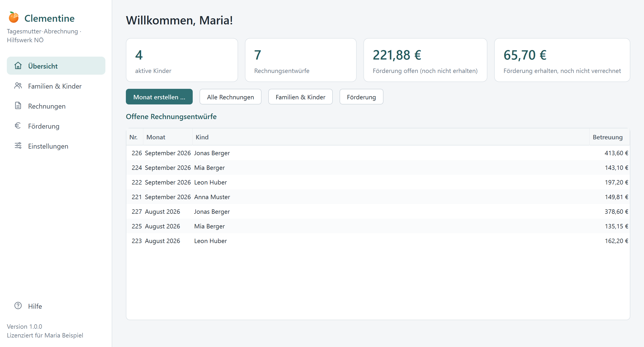Image resolution: width=644 pixels, height=347 pixels.
Task: Click the Alle Rechnungen button
Action: click(x=230, y=97)
